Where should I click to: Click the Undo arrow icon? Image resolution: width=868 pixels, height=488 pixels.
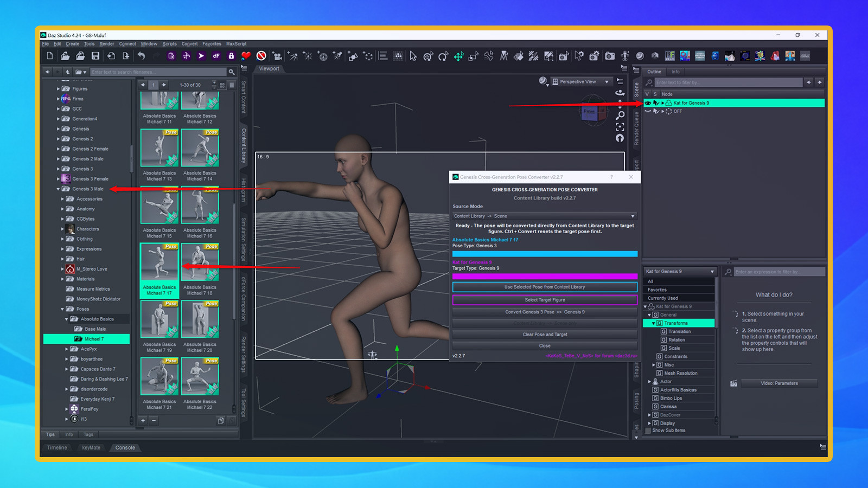[142, 56]
